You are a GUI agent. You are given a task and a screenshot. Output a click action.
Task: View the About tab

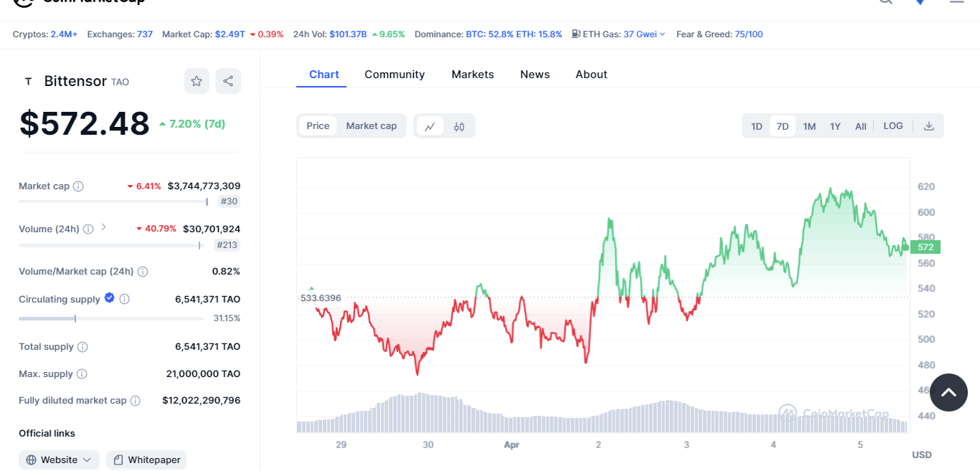(x=591, y=75)
